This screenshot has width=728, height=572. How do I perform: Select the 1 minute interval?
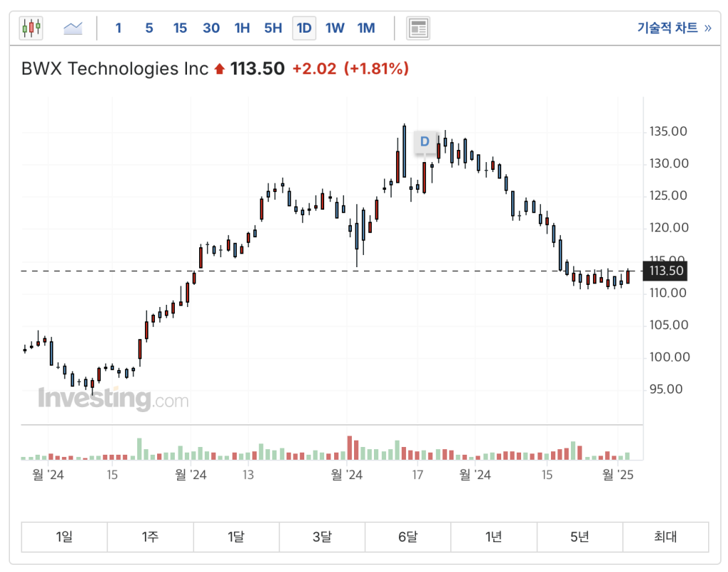pos(118,28)
